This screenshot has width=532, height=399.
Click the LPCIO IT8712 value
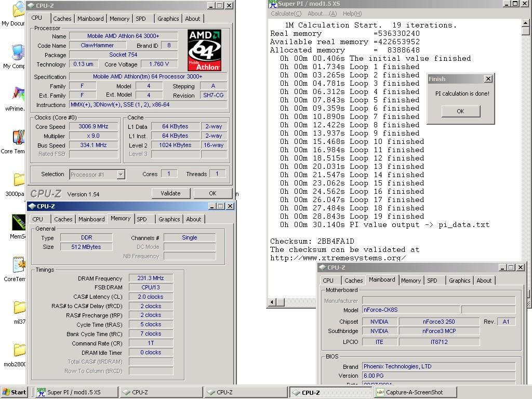point(439,342)
